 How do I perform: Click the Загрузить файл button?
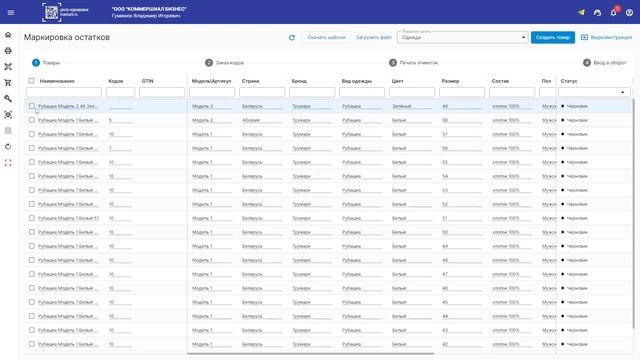point(373,38)
